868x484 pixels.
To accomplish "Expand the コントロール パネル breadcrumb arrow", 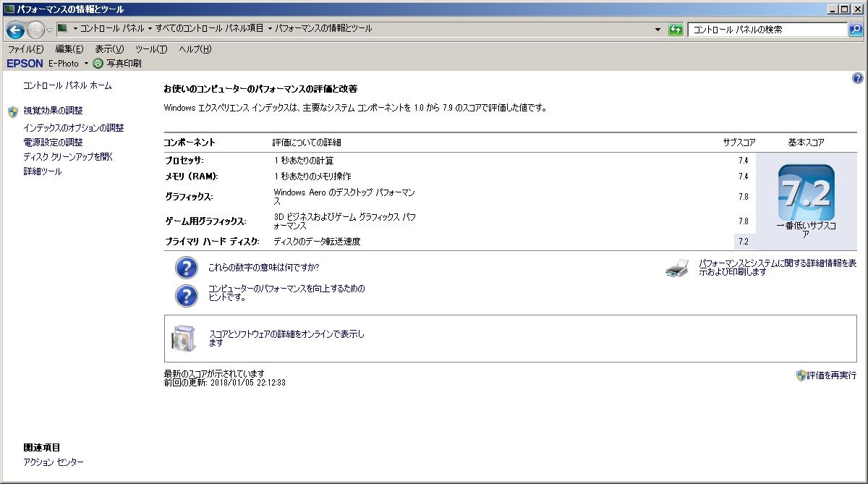I will point(149,29).
